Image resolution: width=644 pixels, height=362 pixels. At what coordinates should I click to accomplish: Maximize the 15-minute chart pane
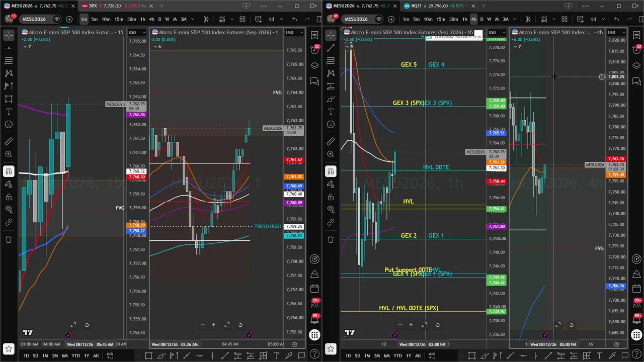click(73, 325)
